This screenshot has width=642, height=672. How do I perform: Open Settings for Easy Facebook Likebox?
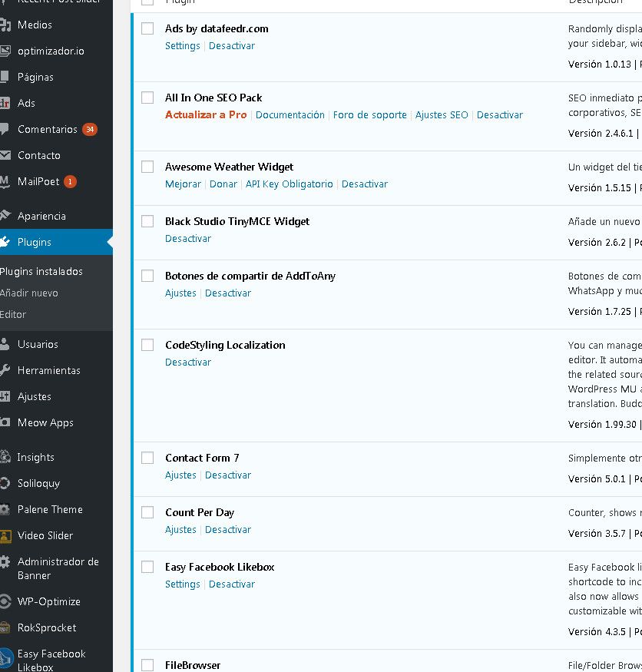tap(183, 584)
